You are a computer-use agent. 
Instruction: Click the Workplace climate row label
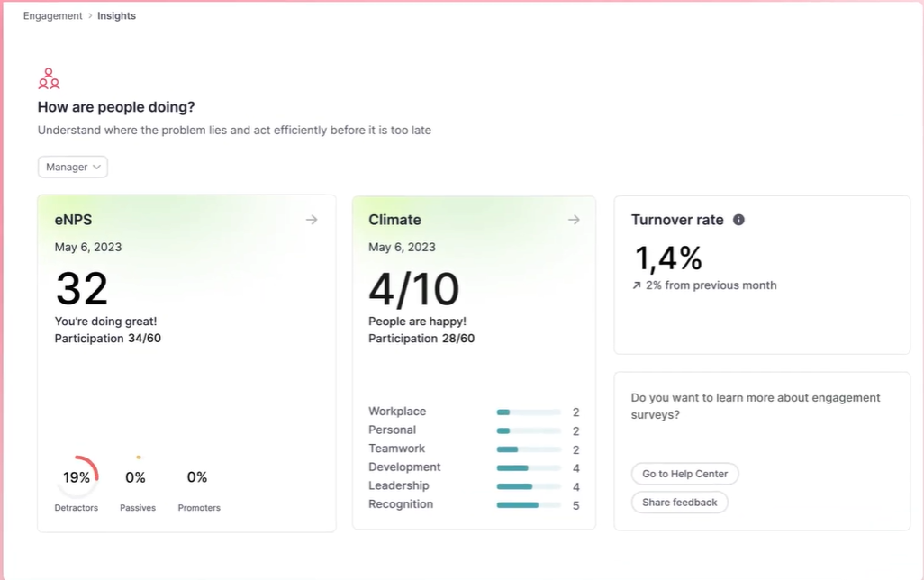click(397, 412)
